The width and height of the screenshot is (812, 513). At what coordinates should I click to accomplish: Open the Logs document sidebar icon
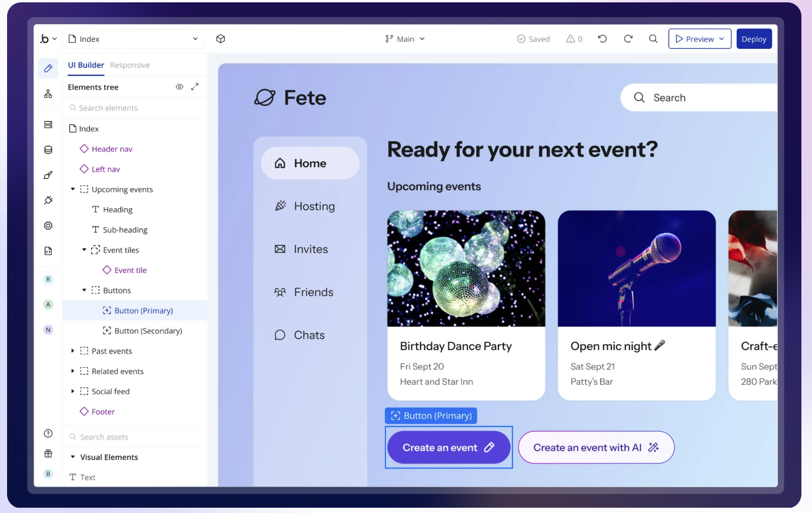48,251
